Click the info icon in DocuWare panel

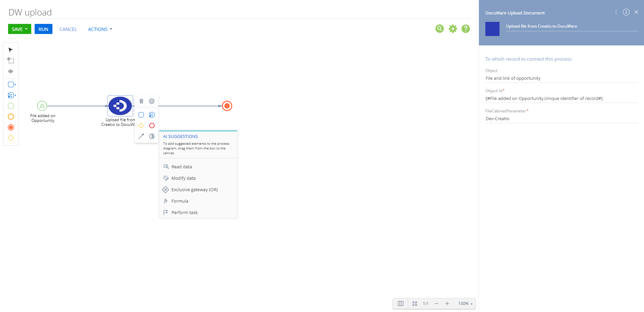pyautogui.click(x=626, y=12)
